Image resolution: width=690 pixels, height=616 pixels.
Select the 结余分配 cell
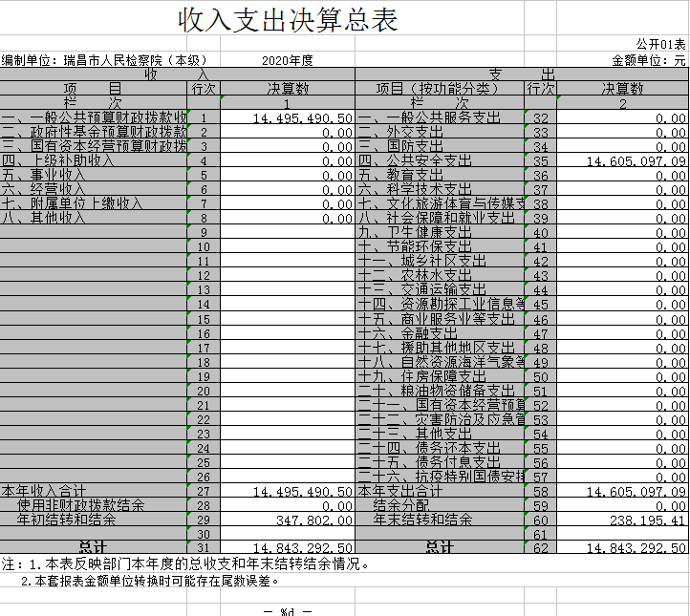(440, 505)
